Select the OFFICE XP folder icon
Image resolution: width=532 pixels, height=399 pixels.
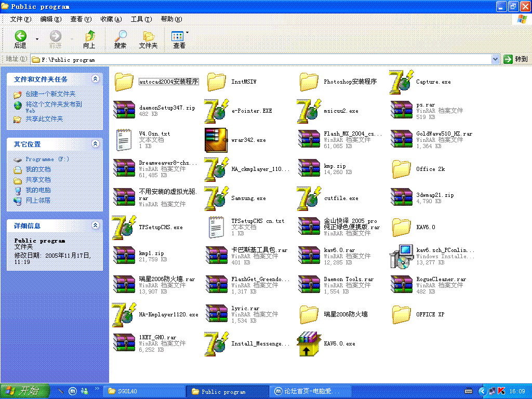[402, 314]
